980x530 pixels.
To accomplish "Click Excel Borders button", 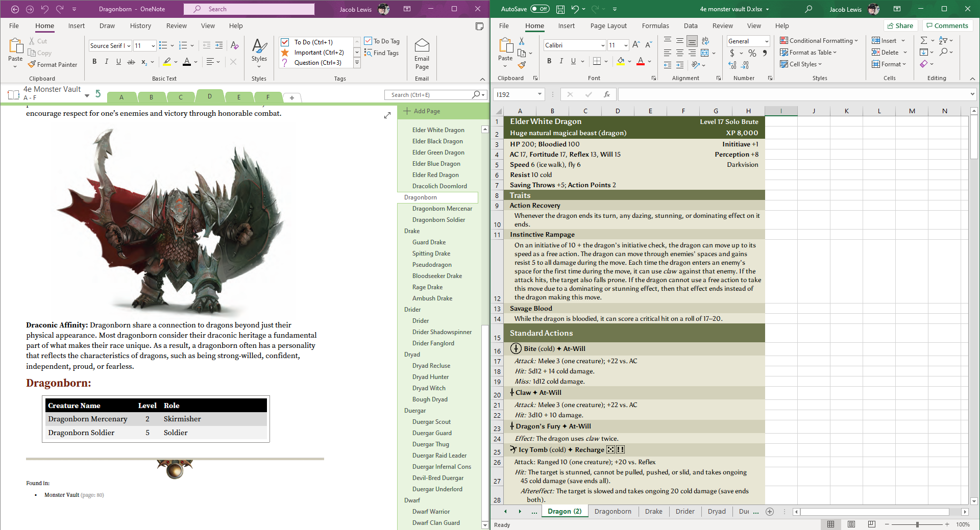I will [597, 61].
